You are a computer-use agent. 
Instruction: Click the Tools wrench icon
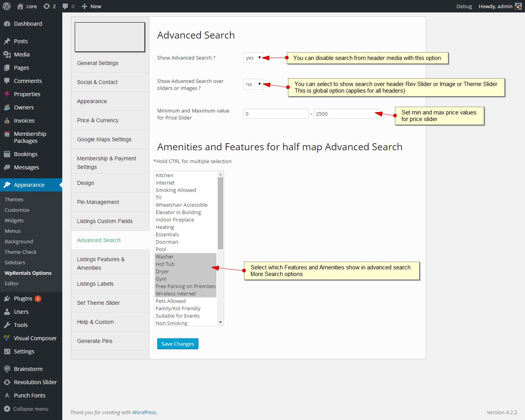tap(7, 325)
